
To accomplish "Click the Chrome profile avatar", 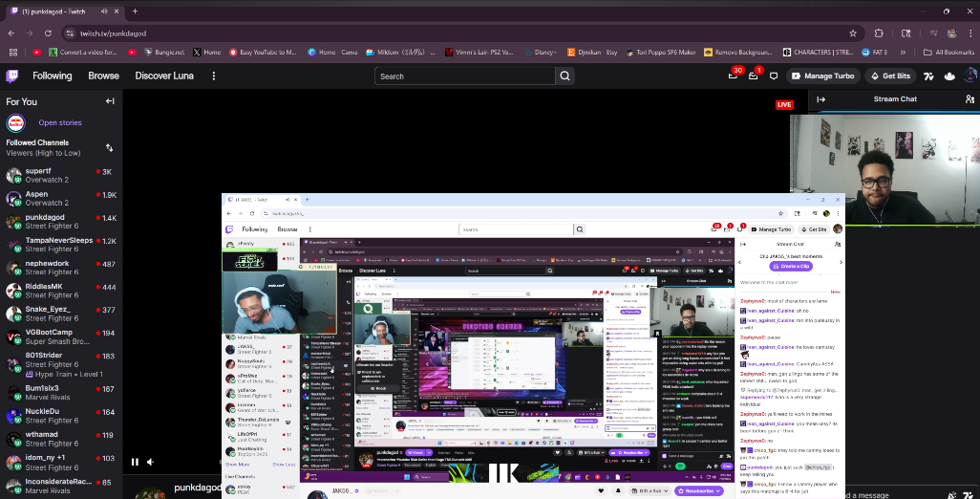I will [x=952, y=33].
